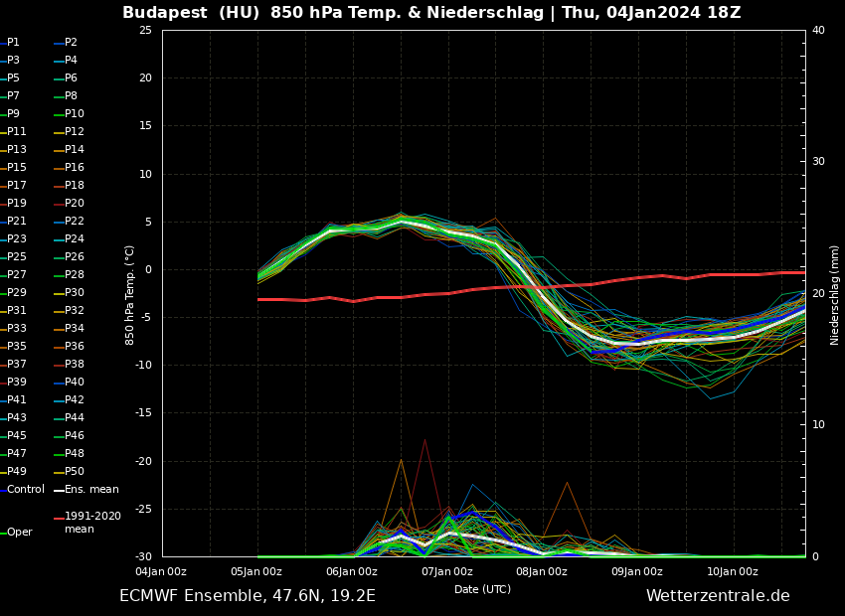Select the P2 legend entry
The height and width of the screenshot is (616, 845).
(x=71, y=43)
